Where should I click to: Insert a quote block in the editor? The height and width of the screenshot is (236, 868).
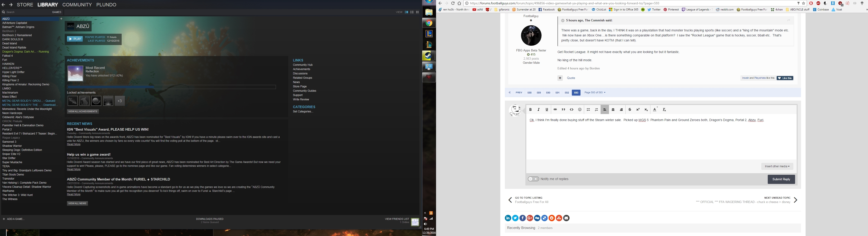(563, 110)
